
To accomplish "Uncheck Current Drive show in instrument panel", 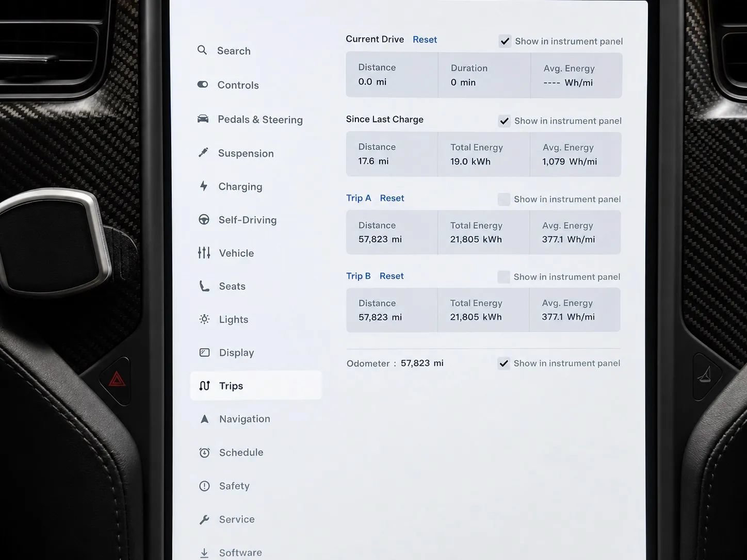I will (x=505, y=41).
